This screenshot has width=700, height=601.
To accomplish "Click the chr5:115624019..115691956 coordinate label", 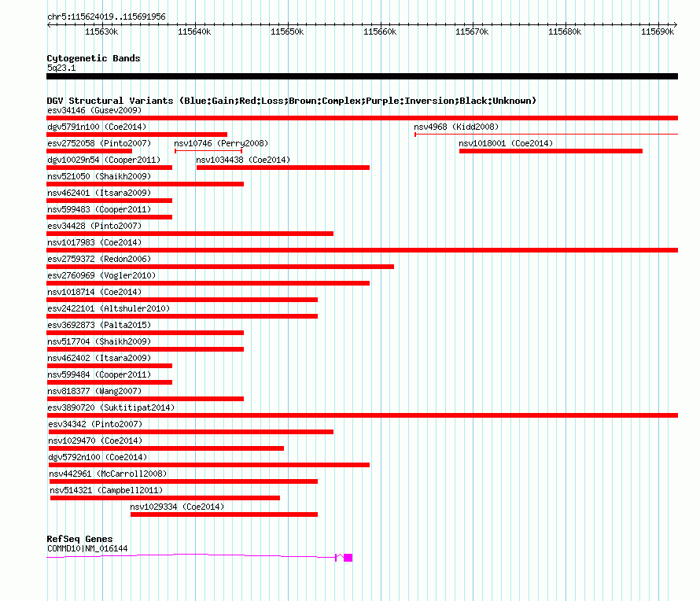I will pos(106,17).
